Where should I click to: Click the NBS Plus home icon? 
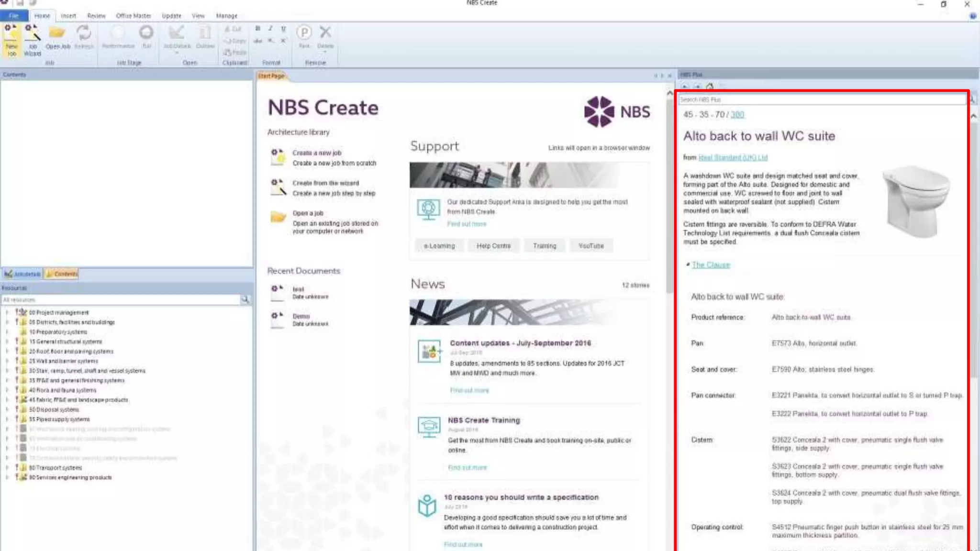710,87
